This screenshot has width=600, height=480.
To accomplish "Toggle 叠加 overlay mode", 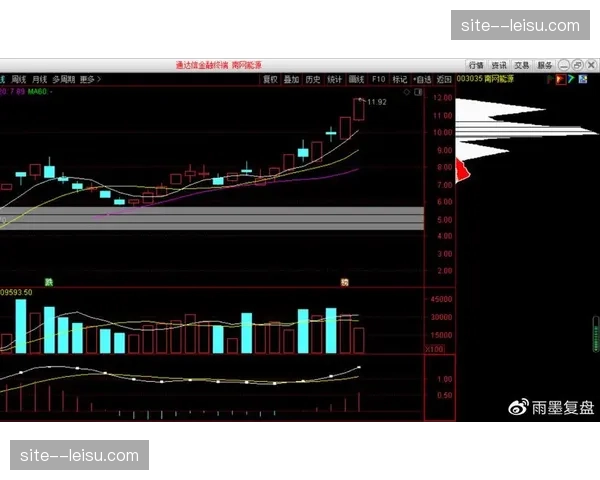I will click(291, 79).
